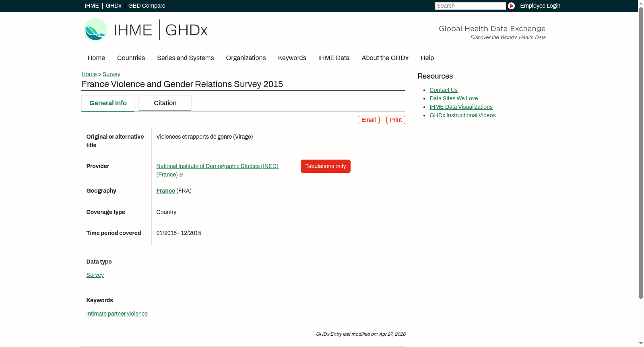Open the Survey data type link
This screenshot has height=347, width=644.
(95, 275)
